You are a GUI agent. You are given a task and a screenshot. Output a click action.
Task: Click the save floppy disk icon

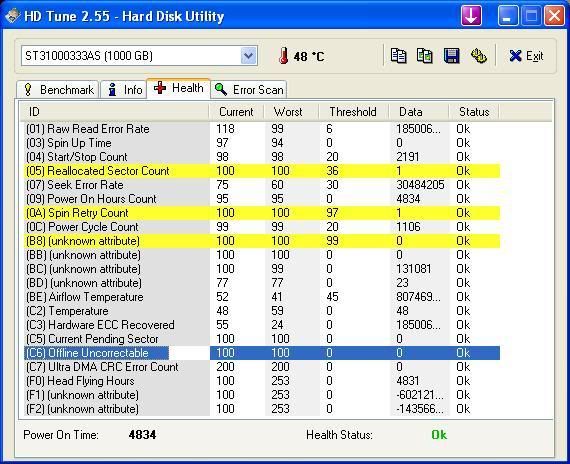pos(451,56)
